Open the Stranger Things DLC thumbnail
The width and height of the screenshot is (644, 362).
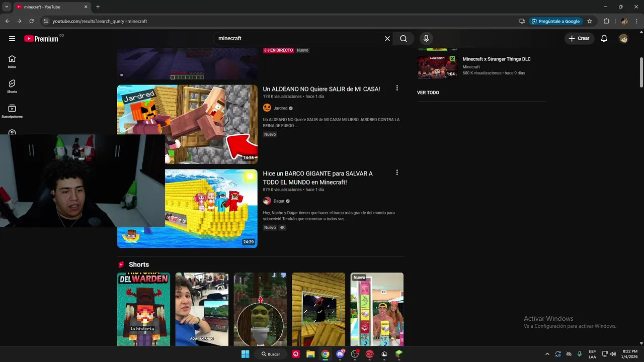point(437,66)
